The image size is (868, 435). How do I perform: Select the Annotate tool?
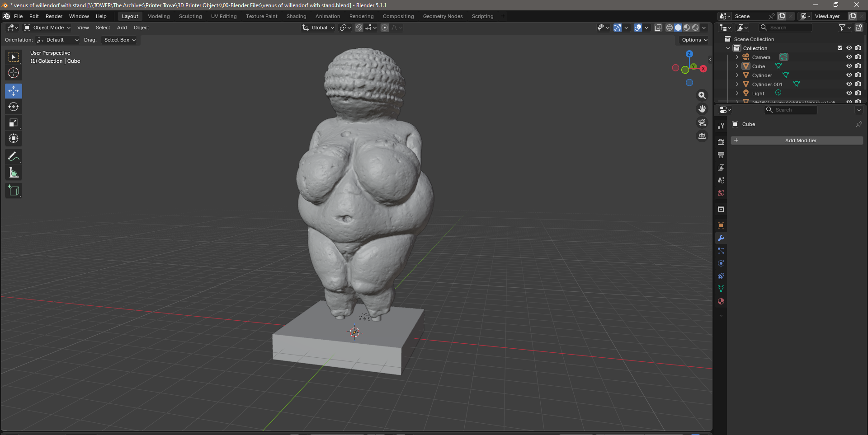[14, 156]
